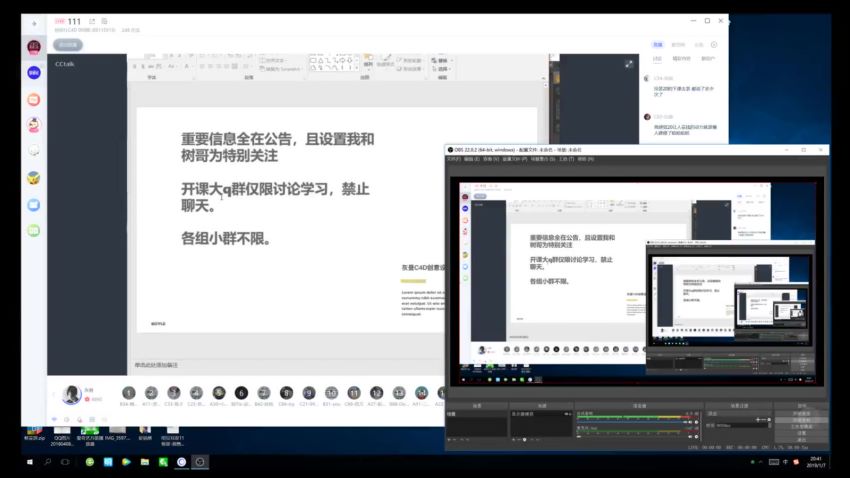Open OBS 帮助 menu

(x=585, y=159)
